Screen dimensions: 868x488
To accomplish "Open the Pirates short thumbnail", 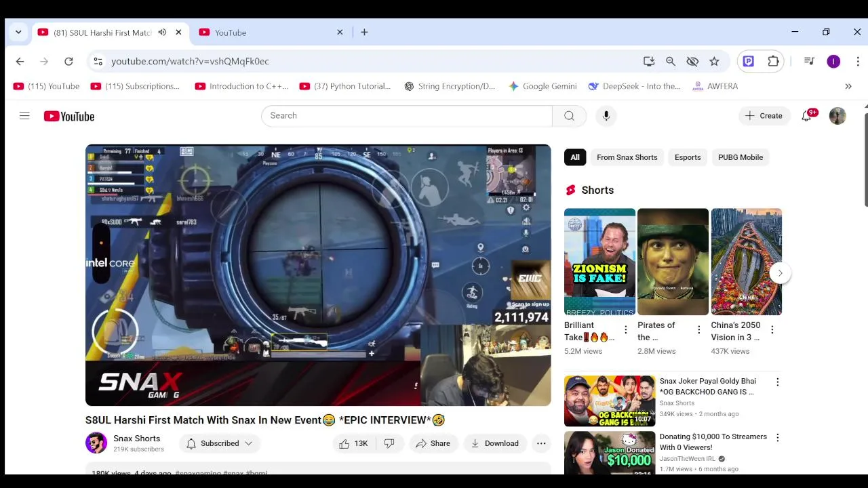I will click(x=673, y=262).
